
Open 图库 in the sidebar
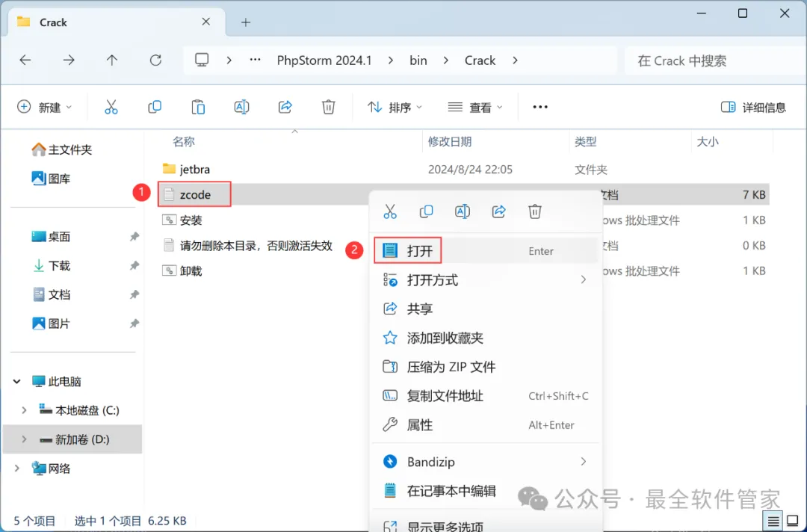pos(51,179)
